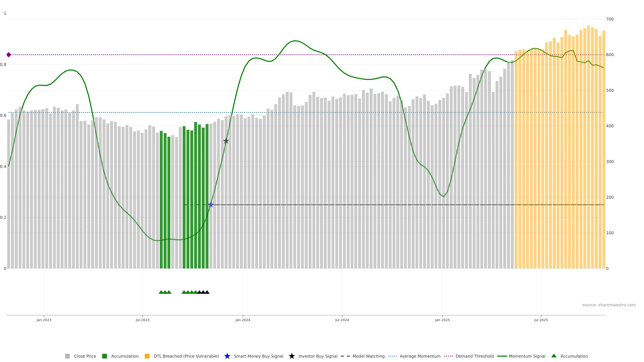Screen dimensions: 644x362
Task: Click the blue star icon in legend
Action: [x=227, y=356]
